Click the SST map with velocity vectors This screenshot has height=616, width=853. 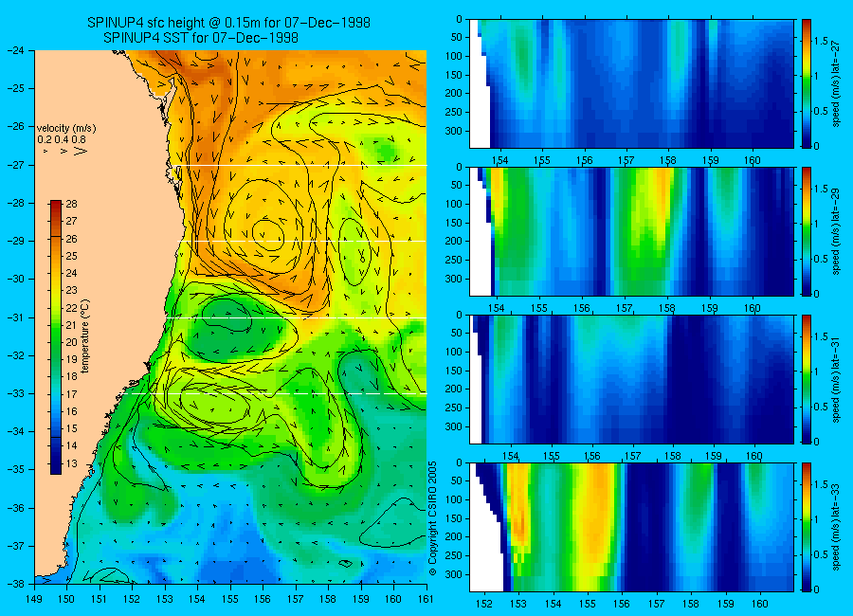pyautogui.click(x=230, y=317)
